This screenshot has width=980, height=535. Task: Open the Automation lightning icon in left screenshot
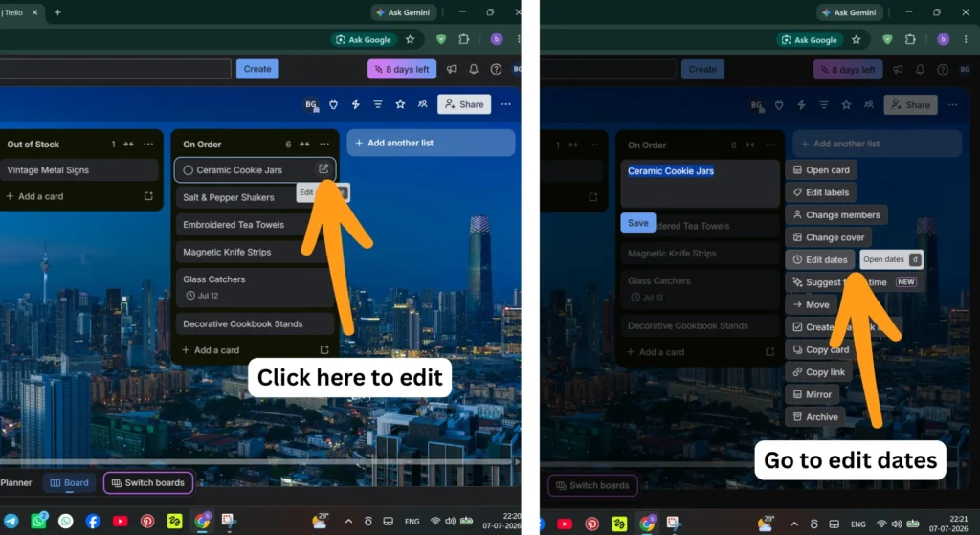[x=356, y=104]
